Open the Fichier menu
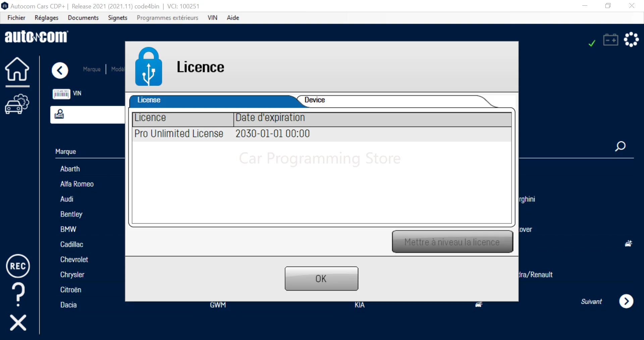 tap(16, 18)
